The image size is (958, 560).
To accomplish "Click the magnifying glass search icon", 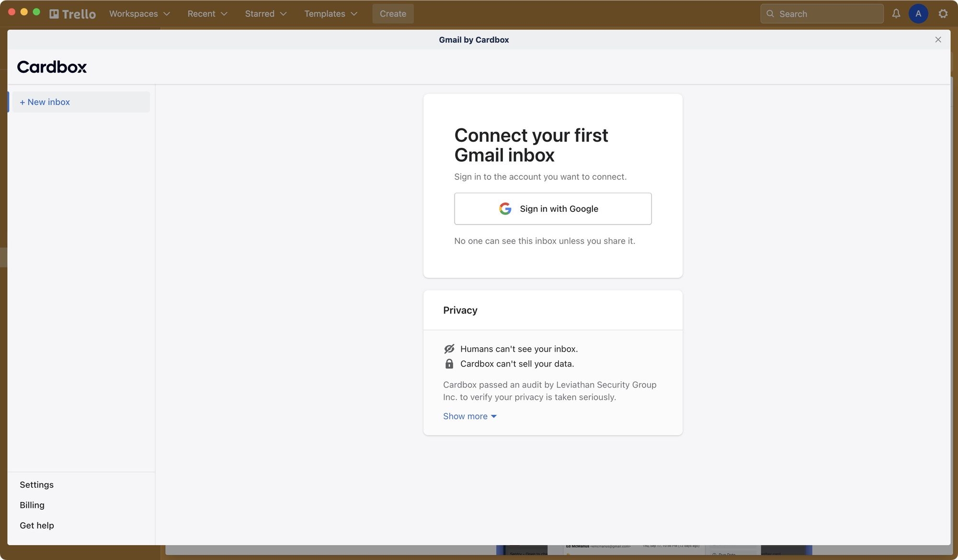I will click(x=770, y=13).
